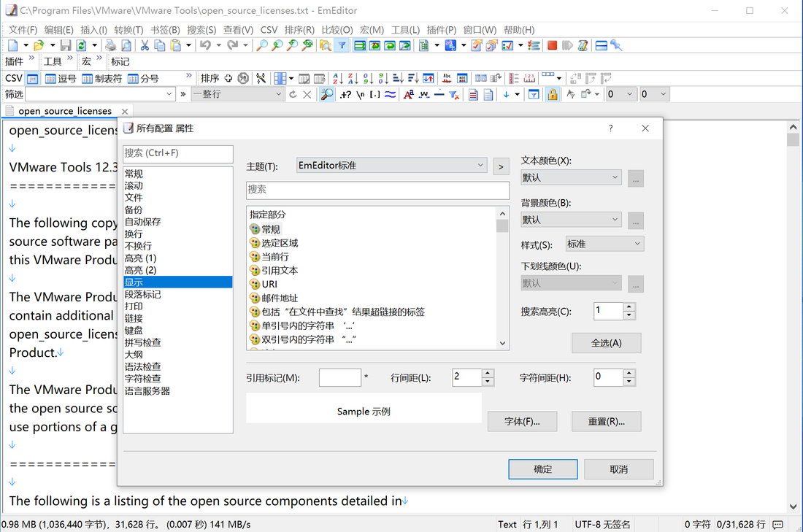This screenshot has height=532, width=803.
Task: Click the Undo arrow icon
Action: (205, 45)
